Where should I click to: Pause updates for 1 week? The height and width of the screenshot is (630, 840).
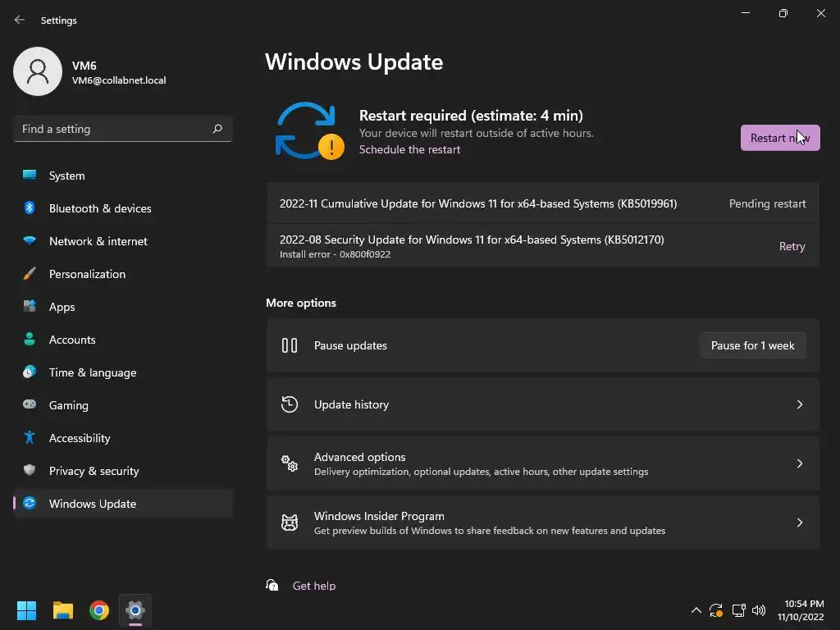(x=752, y=345)
